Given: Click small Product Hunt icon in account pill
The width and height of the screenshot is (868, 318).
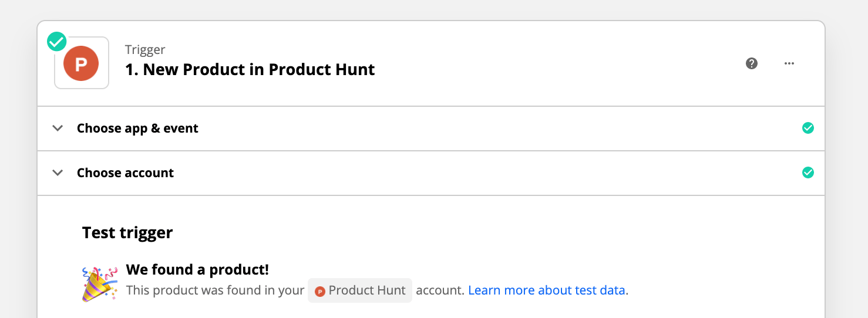Looking at the screenshot, I should (x=320, y=291).
